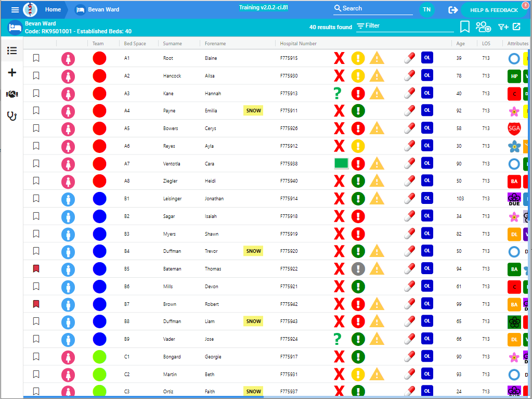Click grey exclamation circle for Bateman Thomas
This screenshot has width=532, height=399.
358,269
